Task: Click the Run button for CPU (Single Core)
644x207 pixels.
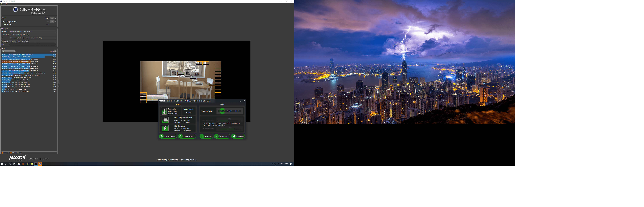Action: coord(52,22)
